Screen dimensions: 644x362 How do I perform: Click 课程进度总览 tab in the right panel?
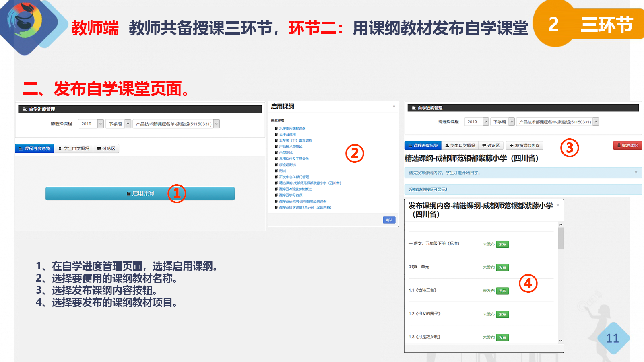[423, 145]
